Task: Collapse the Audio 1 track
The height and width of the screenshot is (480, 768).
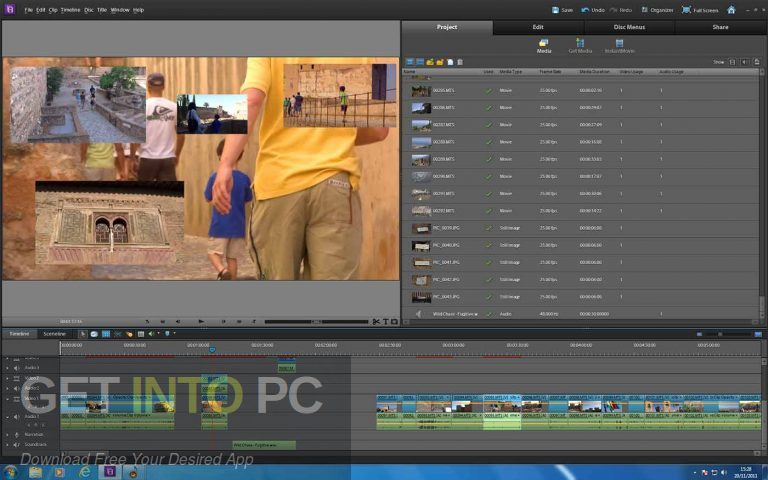Action: coord(7,417)
